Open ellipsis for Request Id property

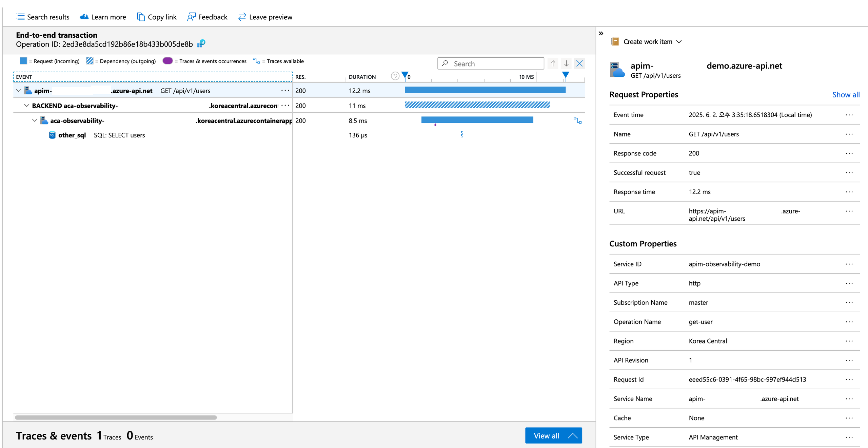coord(849,379)
